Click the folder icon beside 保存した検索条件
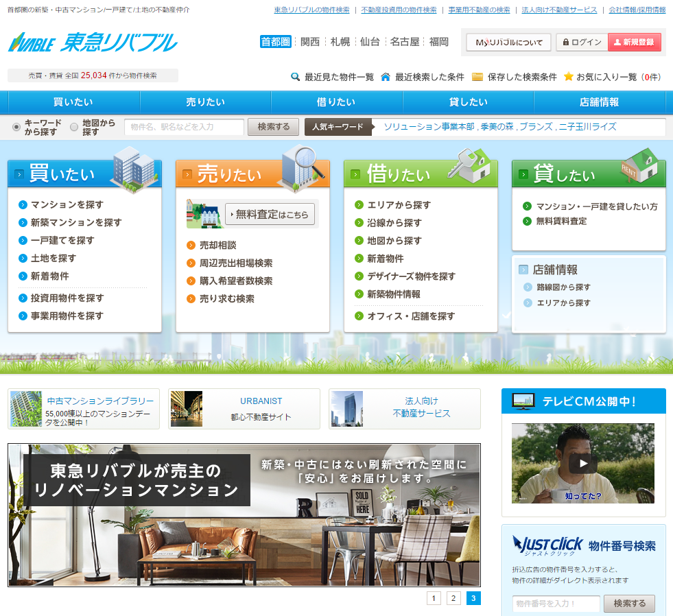The image size is (673, 616). (x=477, y=77)
